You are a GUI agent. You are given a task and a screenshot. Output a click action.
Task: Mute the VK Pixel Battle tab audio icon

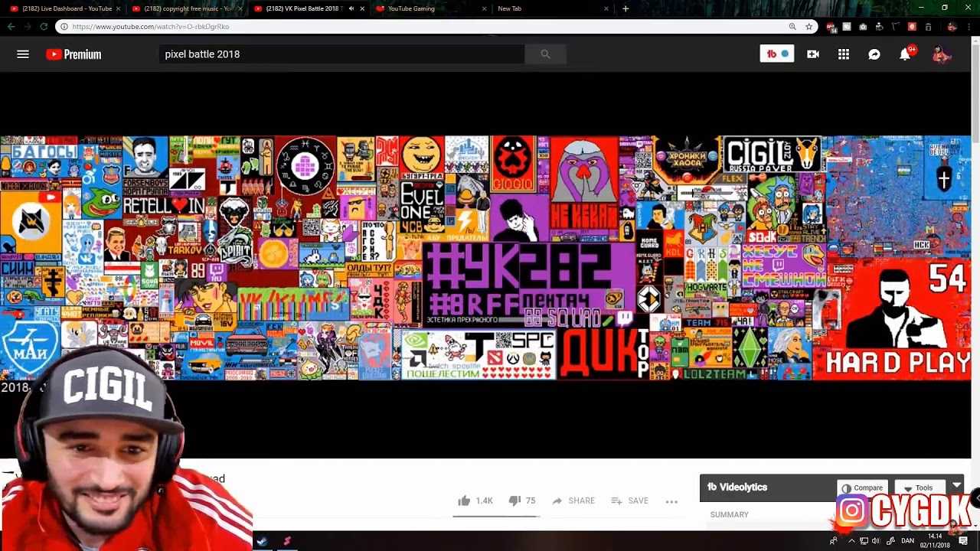[x=351, y=8]
